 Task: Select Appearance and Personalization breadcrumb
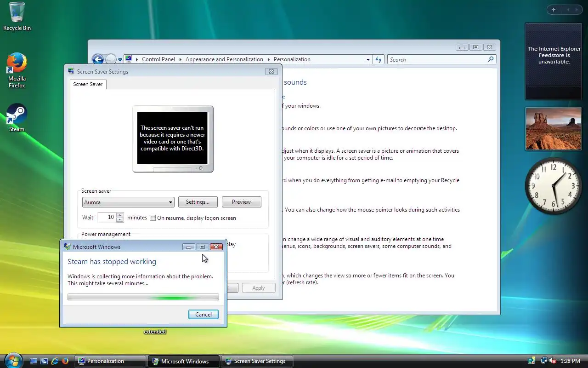tap(224, 59)
